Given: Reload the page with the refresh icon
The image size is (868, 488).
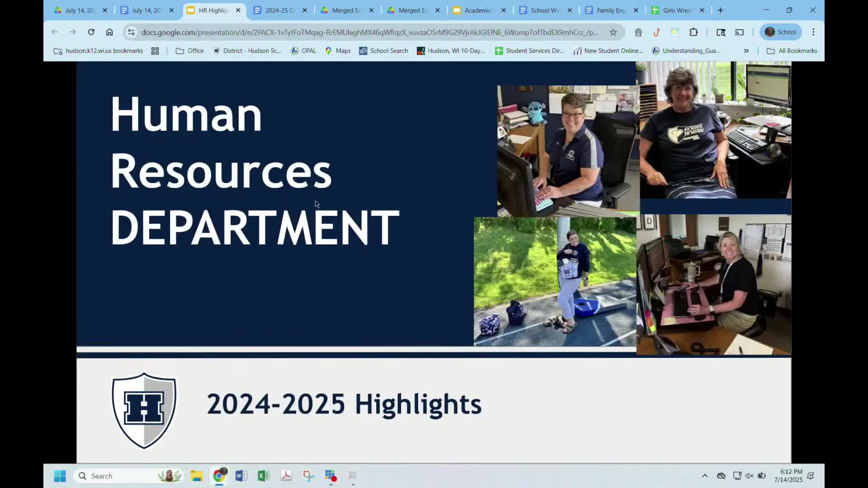Looking at the screenshot, I should coord(91,32).
